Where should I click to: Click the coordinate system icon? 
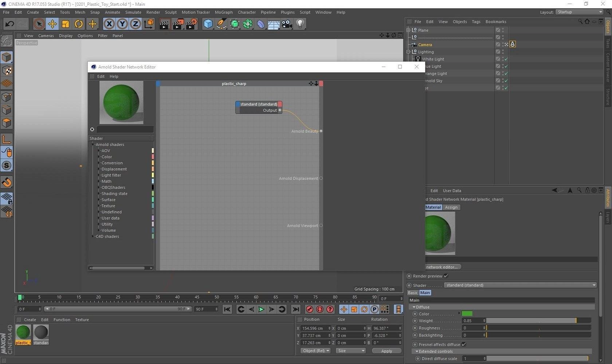[x=149, y=24]
